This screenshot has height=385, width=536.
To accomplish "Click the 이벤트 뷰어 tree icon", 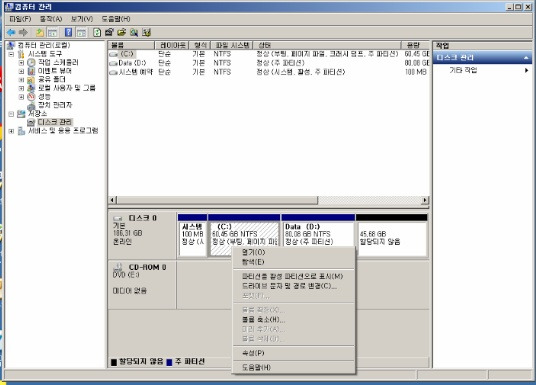I will coord(31,71).
